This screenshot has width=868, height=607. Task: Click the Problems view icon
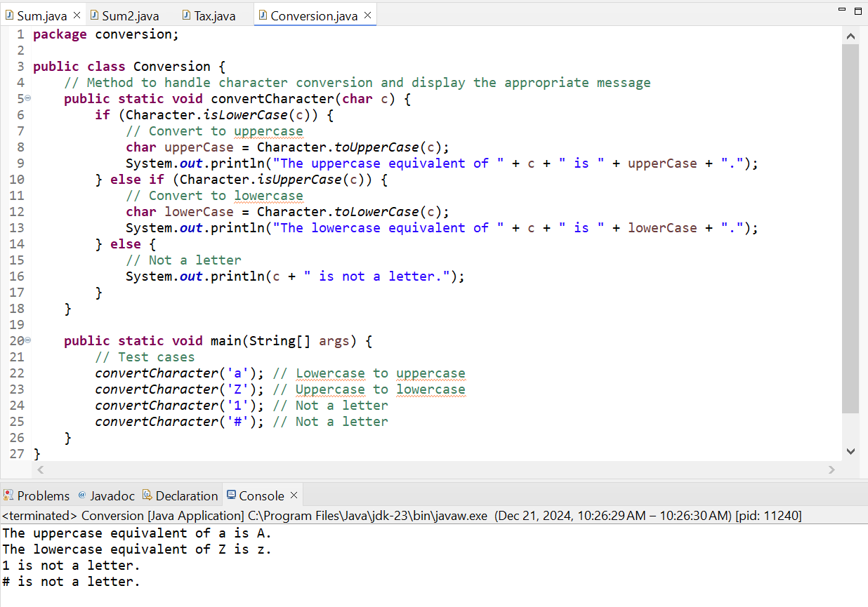9,495
